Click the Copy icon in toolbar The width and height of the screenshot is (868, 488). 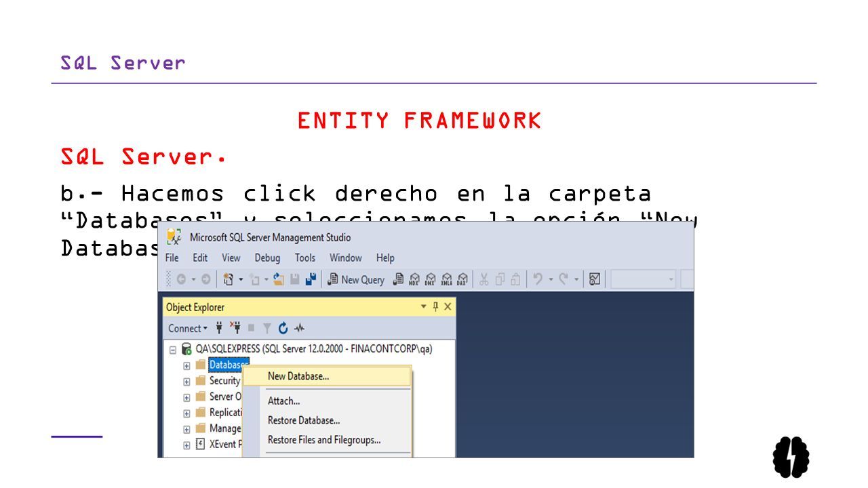point(500,279)
